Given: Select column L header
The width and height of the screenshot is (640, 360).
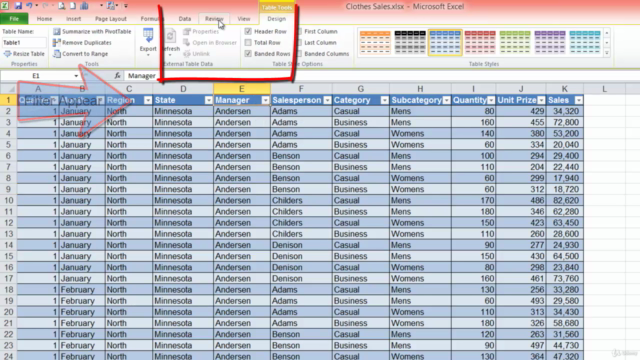Looking at the screenshot, I should point(604,89).
